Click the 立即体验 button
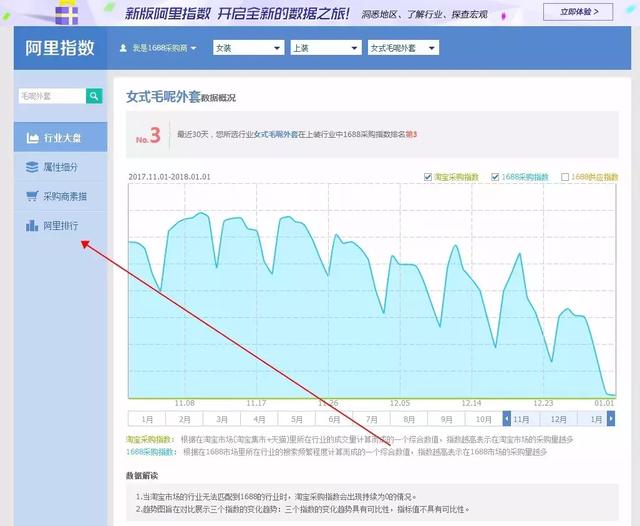This screenshot has width=640, height=526. pos(578,12)
